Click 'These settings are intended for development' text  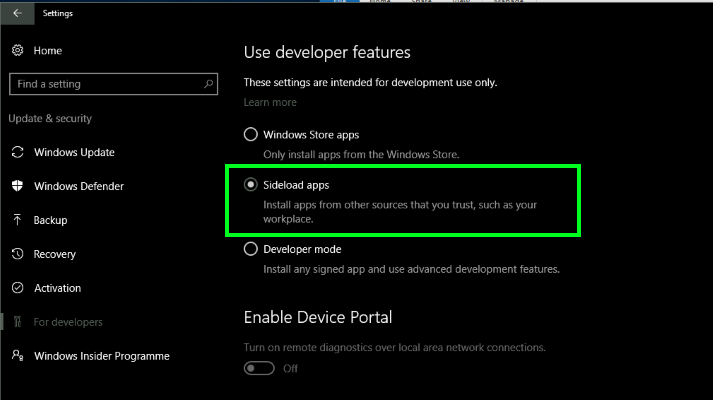point(371,82)
